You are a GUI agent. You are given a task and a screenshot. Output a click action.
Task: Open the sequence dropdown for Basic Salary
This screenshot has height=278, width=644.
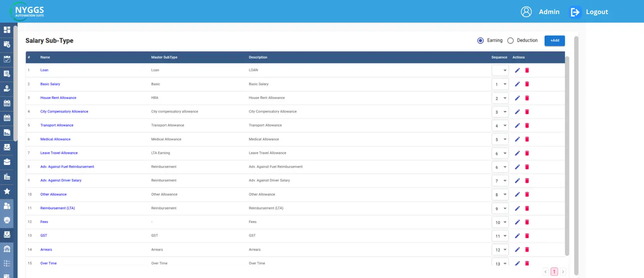coord(500,84)
